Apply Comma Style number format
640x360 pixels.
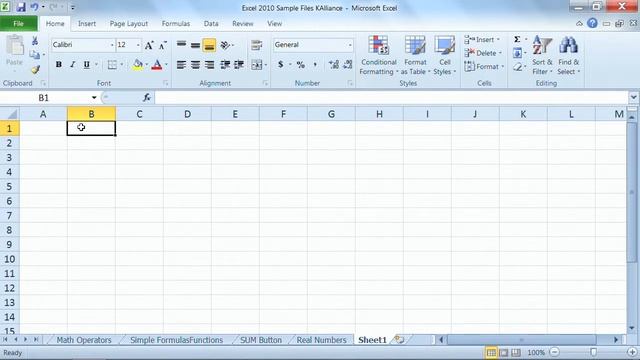click(315, 64)
